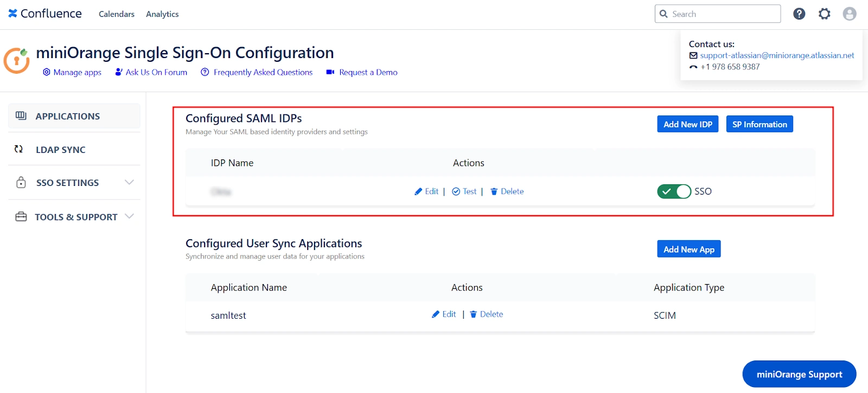Toggle the SSO switch for the IDP
Screen dimensions: 868x393
(x=674, y=191)
